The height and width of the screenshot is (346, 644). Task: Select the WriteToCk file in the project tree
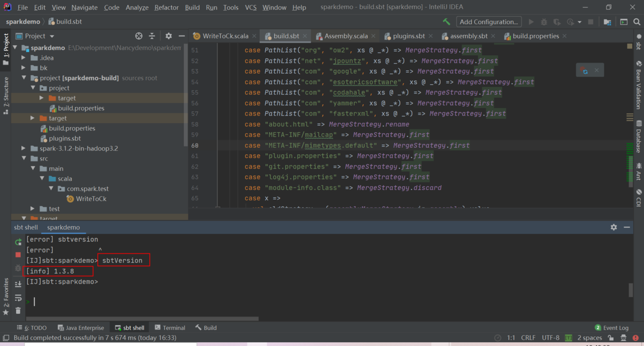pos(91,199)
